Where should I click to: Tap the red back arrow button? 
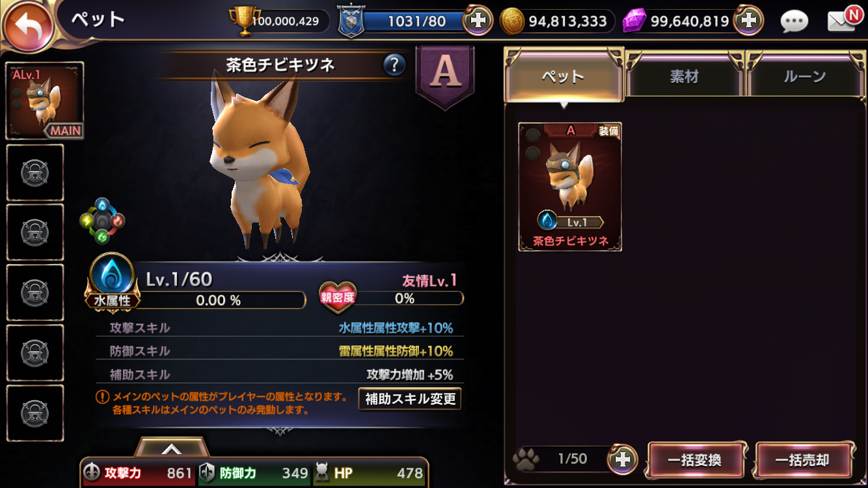click(28, 27)
